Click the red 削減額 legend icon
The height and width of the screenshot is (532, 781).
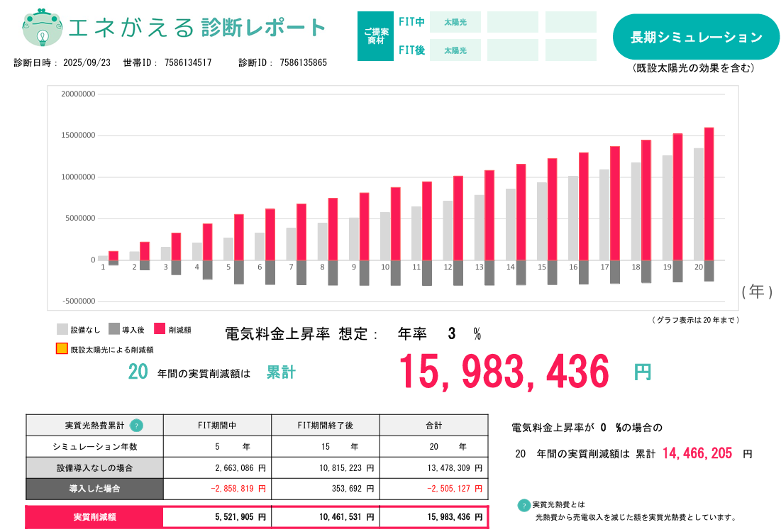click(160, 329)
